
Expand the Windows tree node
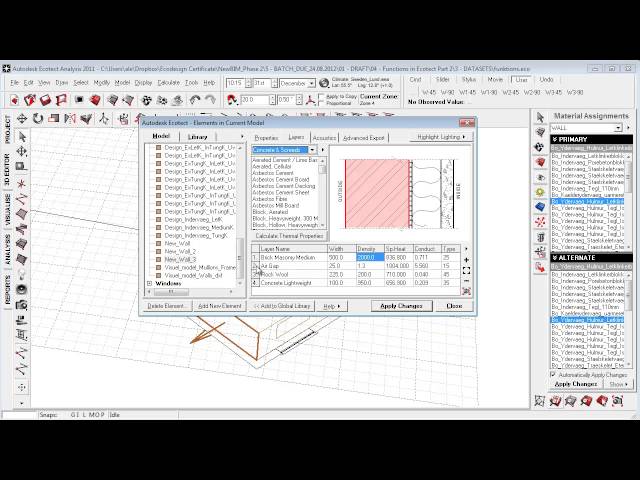point(149,283)
